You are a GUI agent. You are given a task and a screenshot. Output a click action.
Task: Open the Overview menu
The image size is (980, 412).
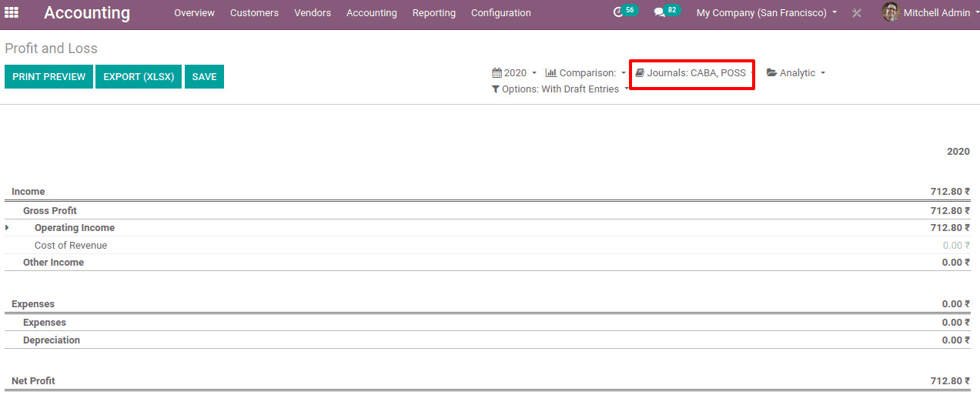194,13
